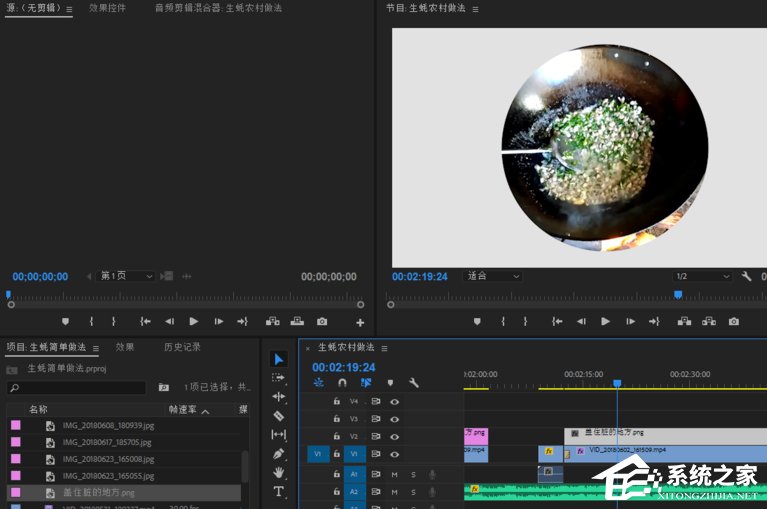The height and width of the screenshot is (509, 767).
Task: Open playback resolution dropdown showing 1/2
Action: point(701,276)
